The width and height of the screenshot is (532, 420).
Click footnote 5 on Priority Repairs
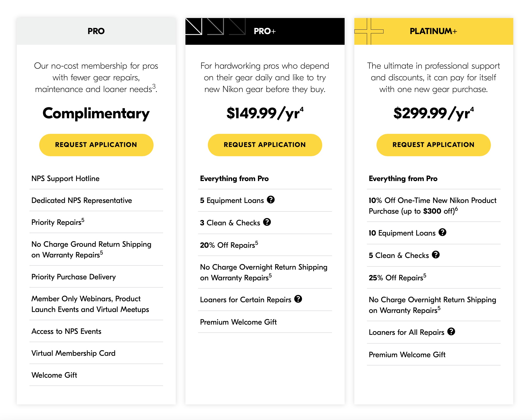point(83,220)
